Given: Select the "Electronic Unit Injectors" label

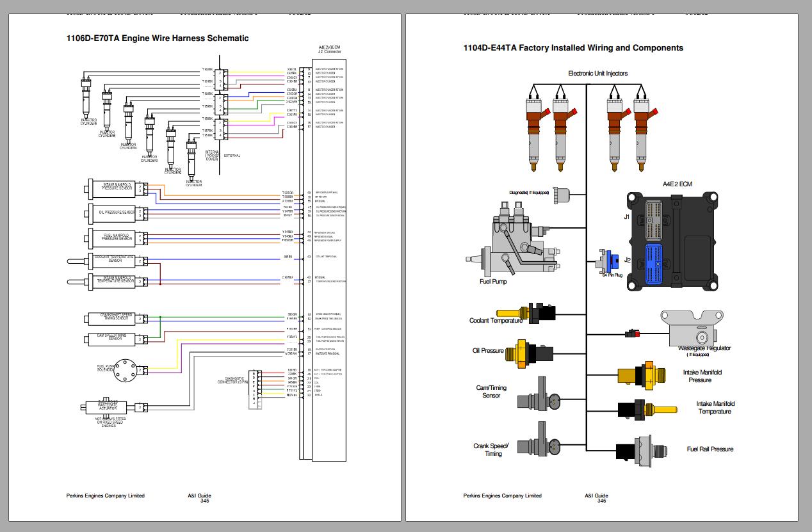Looking at the screenshot, I should pos(598,74).
